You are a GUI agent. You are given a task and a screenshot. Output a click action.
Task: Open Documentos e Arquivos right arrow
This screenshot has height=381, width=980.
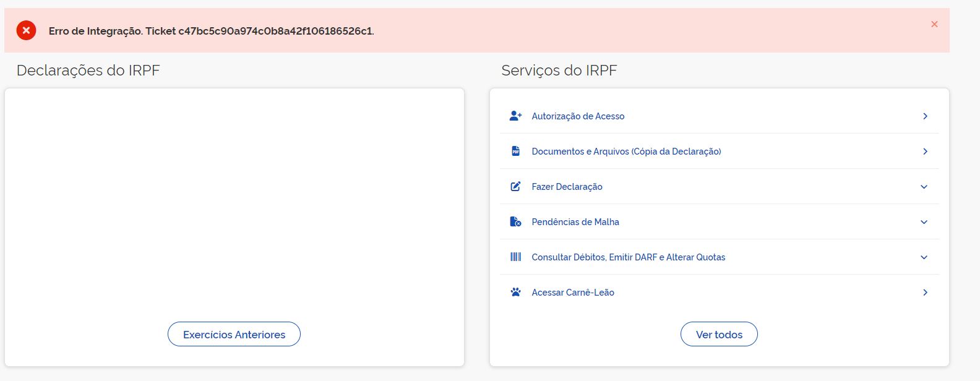click(x=925, y=152)
